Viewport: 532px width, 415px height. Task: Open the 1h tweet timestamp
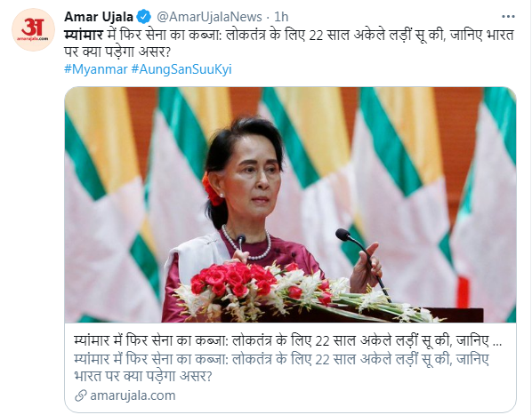point(281,17)
